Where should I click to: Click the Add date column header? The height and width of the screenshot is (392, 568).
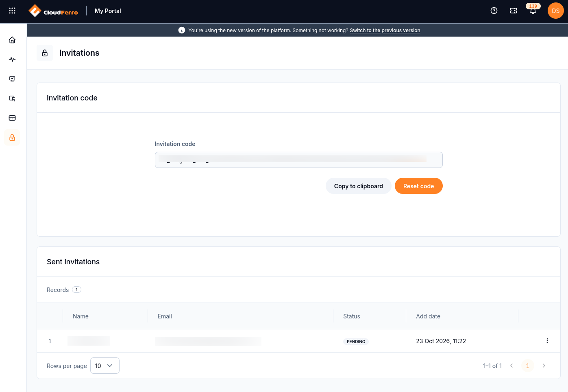428,316
